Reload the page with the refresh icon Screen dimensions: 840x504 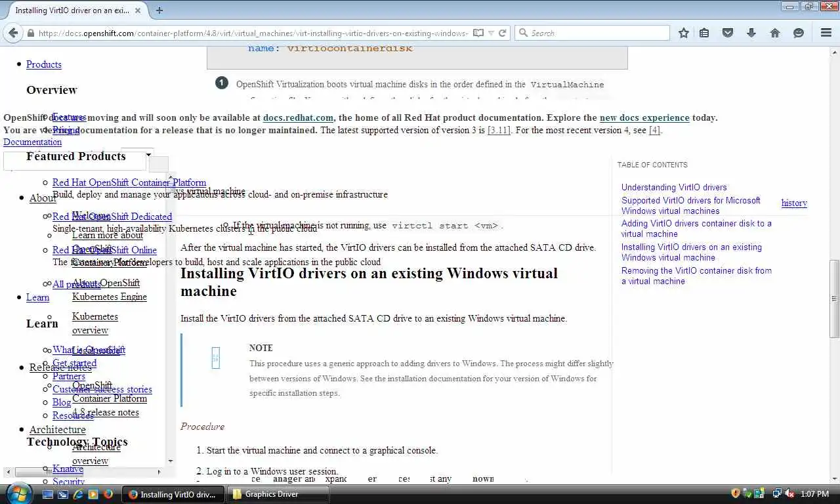pos(503,33)
